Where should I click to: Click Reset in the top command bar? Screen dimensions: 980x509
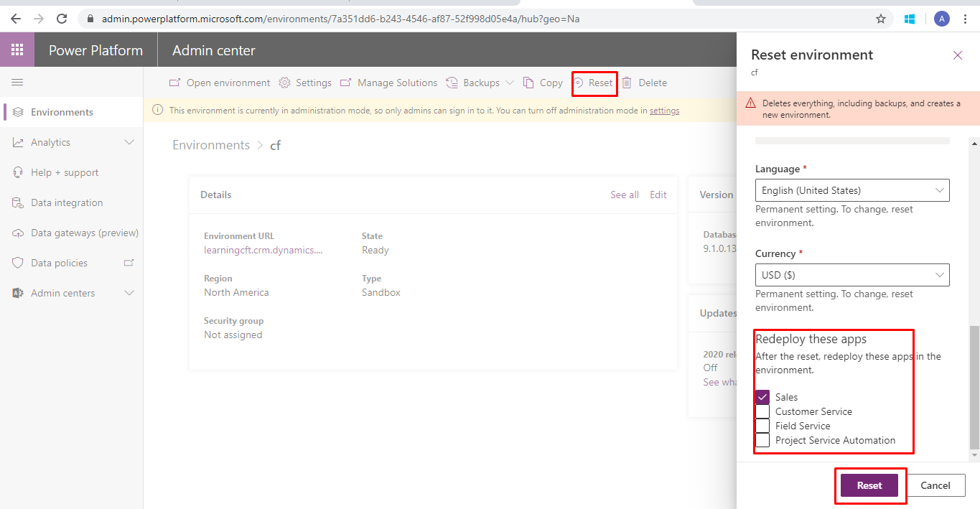(593, 83)
